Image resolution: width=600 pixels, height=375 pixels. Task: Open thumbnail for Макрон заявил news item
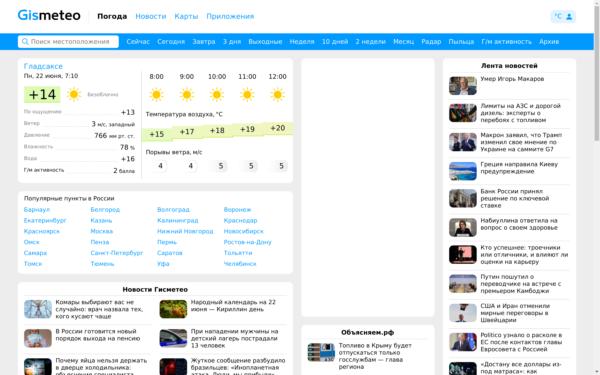[463, 142]
